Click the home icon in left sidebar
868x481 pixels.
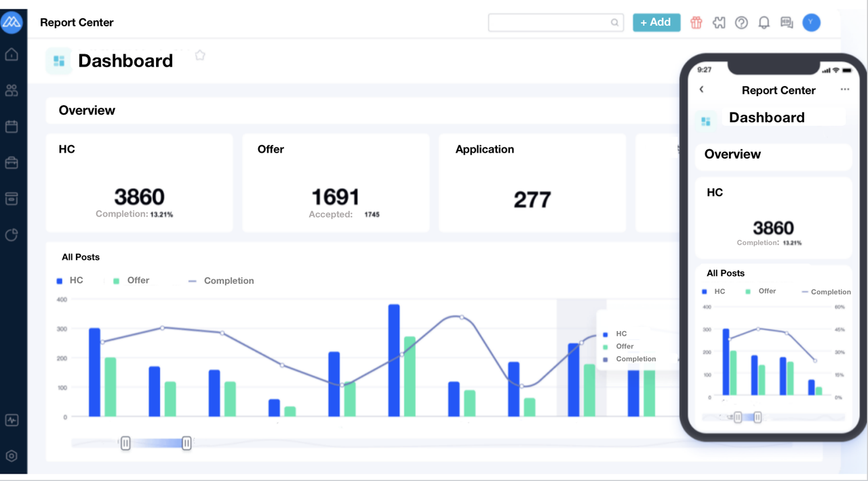tap(12, 54)
